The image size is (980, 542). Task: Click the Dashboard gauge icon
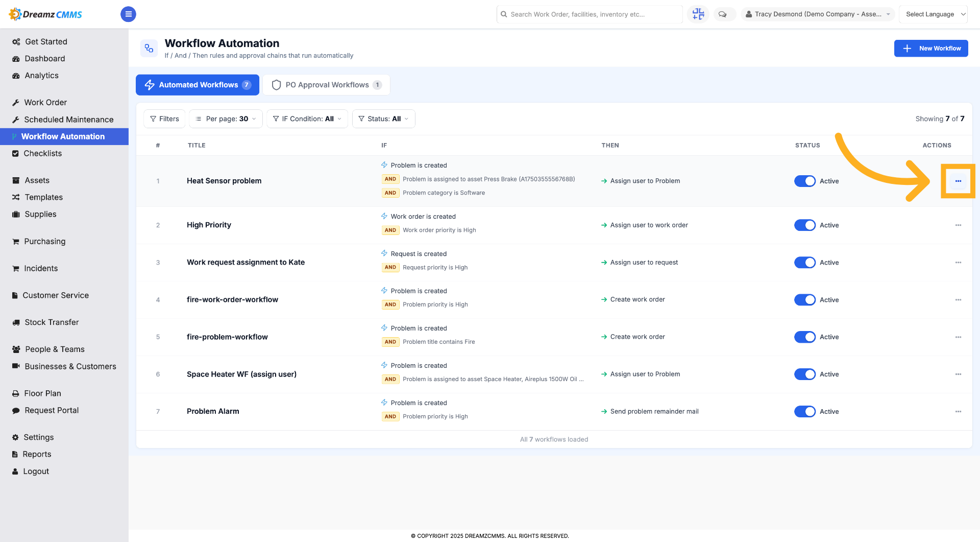(x=16, y=59)
